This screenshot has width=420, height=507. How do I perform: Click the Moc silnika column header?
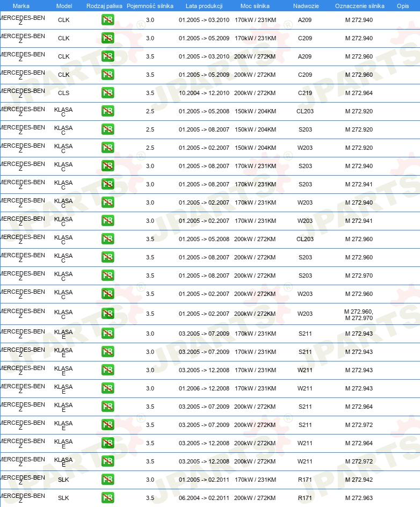pyautogui.click(x=255, y=6)
